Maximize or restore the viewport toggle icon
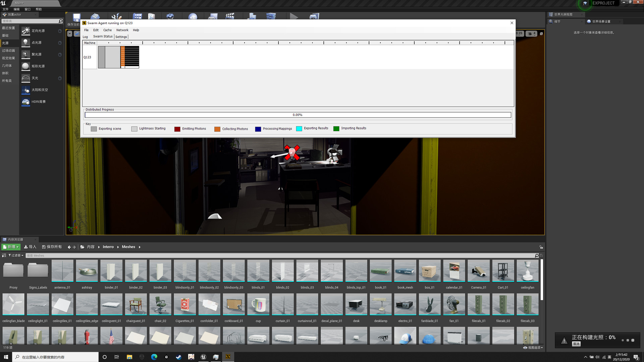Screen dimensions: 644x362 click(541, 34)
